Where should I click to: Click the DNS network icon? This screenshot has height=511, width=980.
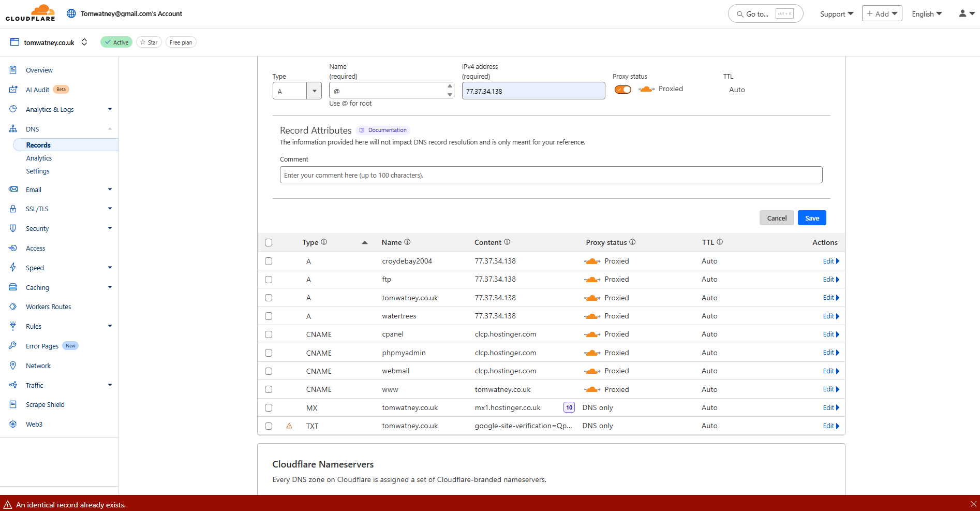pos(13,129)
